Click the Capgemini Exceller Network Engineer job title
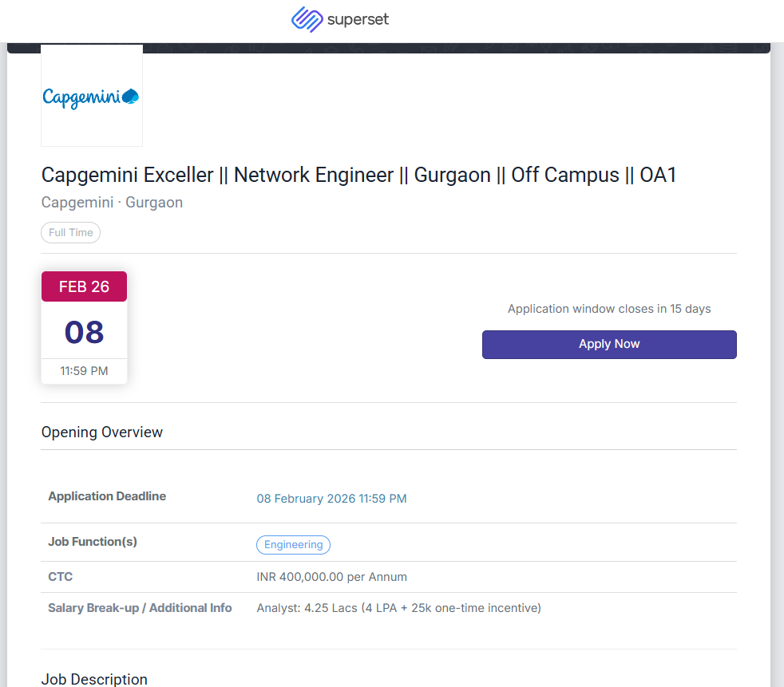The height and width of the screenshot is (687, 784). tap(358, 175)
